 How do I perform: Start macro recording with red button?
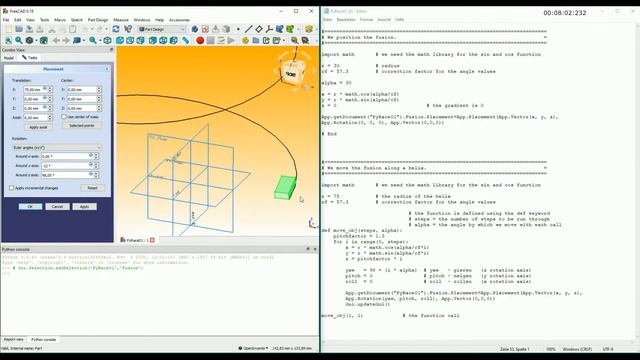click(x=200, y=40)
